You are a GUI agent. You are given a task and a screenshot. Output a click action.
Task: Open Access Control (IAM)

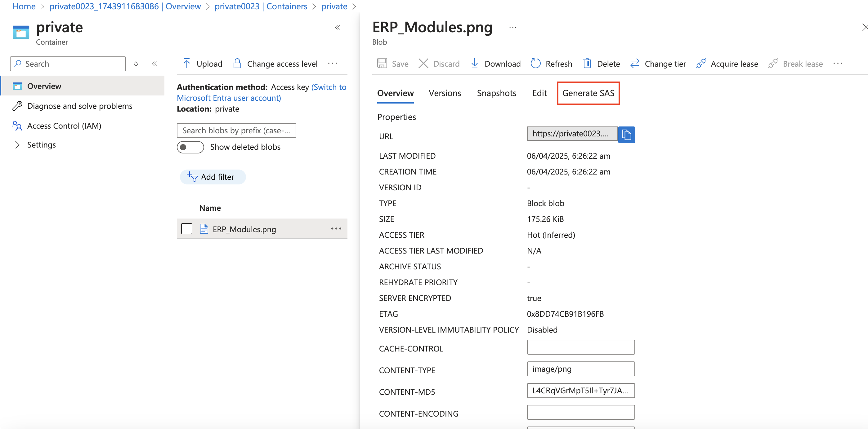click(x=64, y=126)
